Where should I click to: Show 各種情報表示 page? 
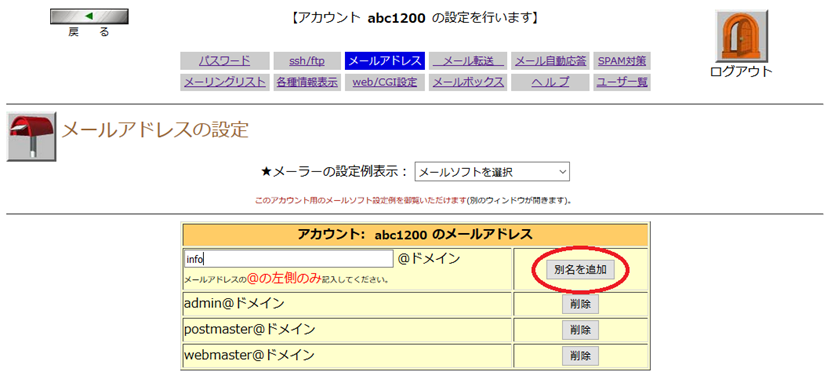pos(307,82)
